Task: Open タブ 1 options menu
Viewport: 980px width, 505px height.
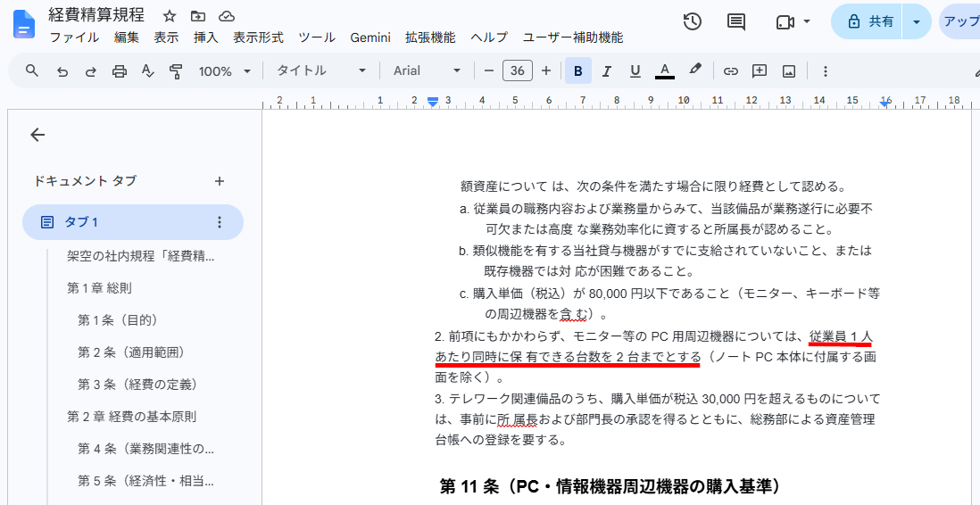Action: [x=219, y=222]
